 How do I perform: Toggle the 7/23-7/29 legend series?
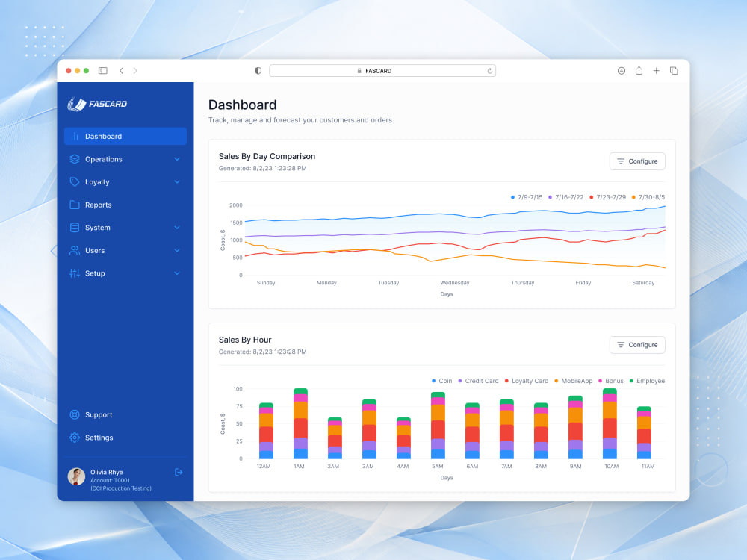pyautogui.click(x=607, y=197)
